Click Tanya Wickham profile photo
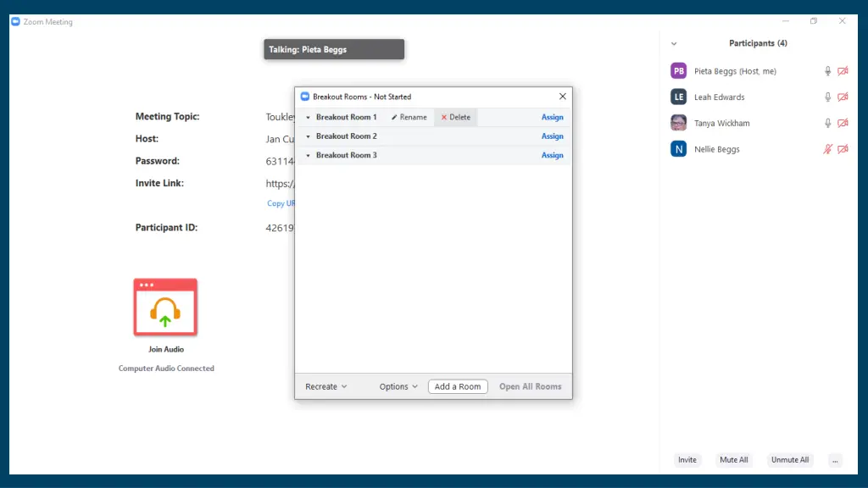The image size is (868, 488). tap(679, 123)
